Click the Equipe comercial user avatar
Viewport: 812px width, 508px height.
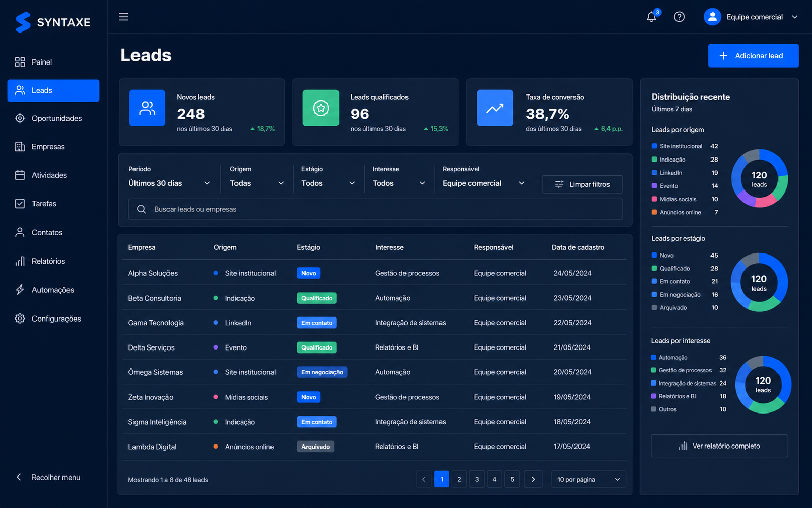712,17
